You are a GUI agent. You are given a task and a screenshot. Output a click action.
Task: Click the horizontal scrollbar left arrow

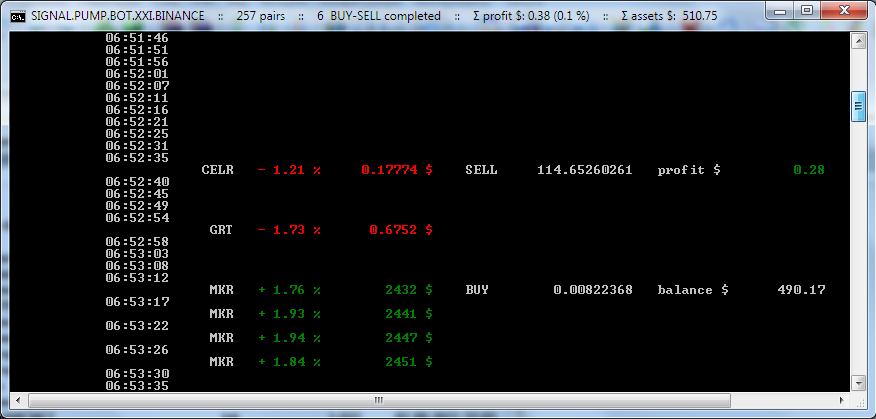tap(18, 400)
